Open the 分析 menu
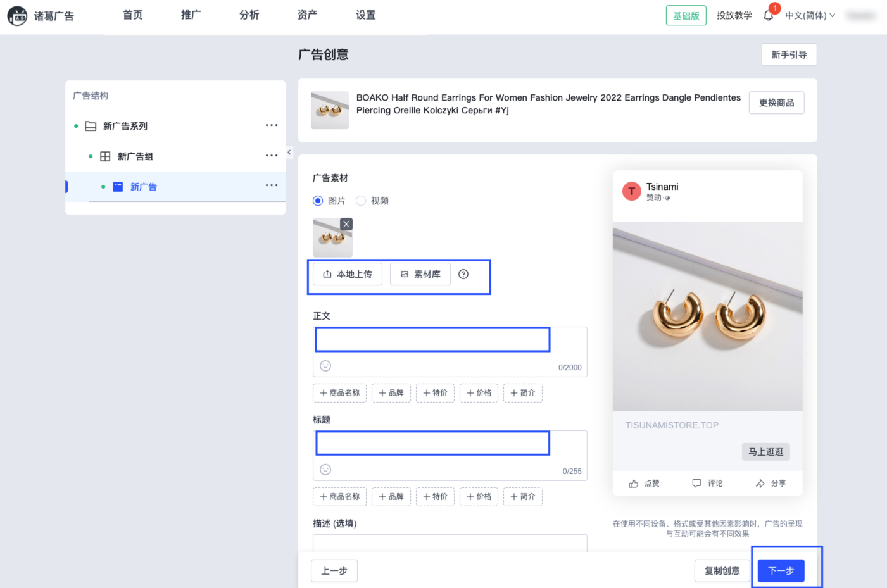The height and width of the screenshot is (588, 887). [x=249, y=15]
